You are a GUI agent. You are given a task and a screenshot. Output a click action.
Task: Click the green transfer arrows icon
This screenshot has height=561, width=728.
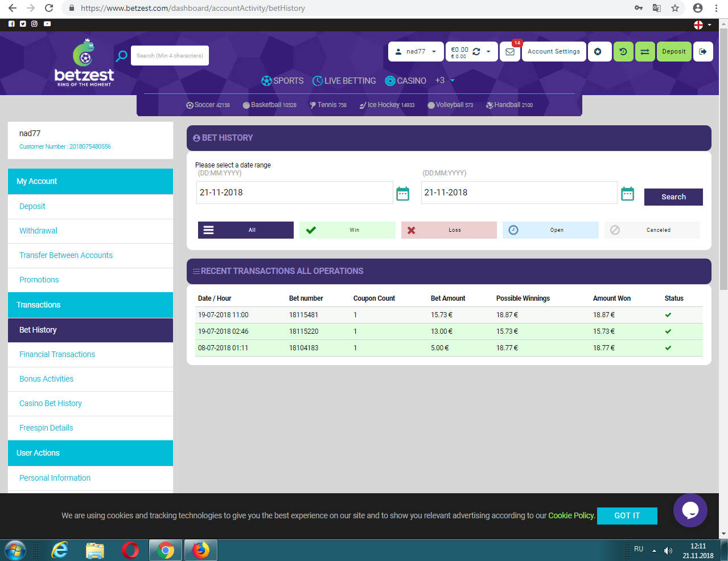click(x=644, y=52)
